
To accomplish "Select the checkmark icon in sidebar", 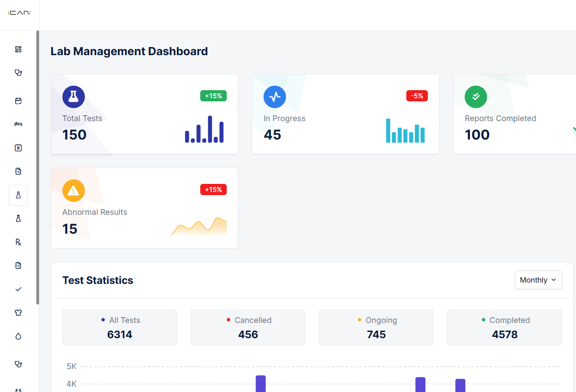I will 18,289.
